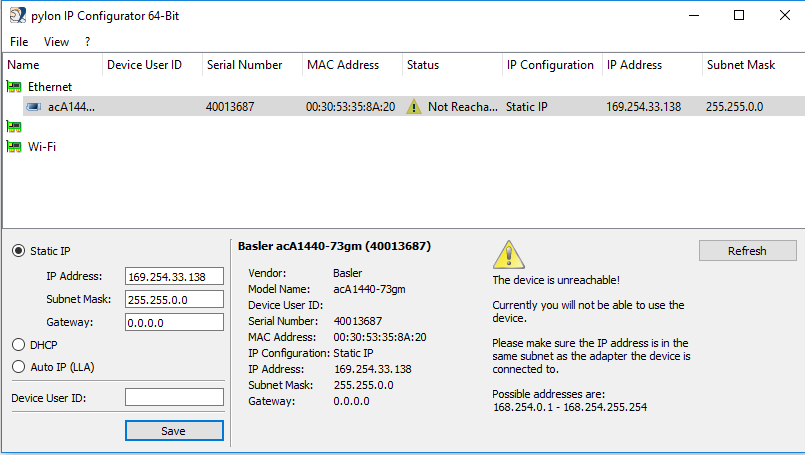Click the Gateway input field
The image size is (805, 455).
(174, 323)
